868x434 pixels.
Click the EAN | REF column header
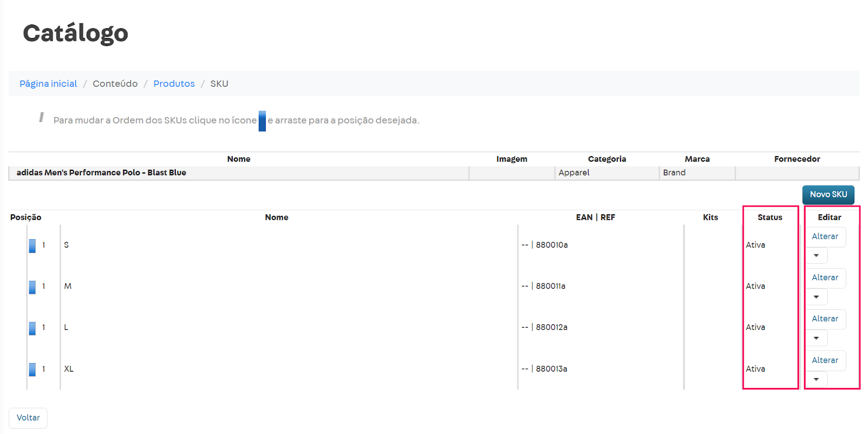click(595, 218)
